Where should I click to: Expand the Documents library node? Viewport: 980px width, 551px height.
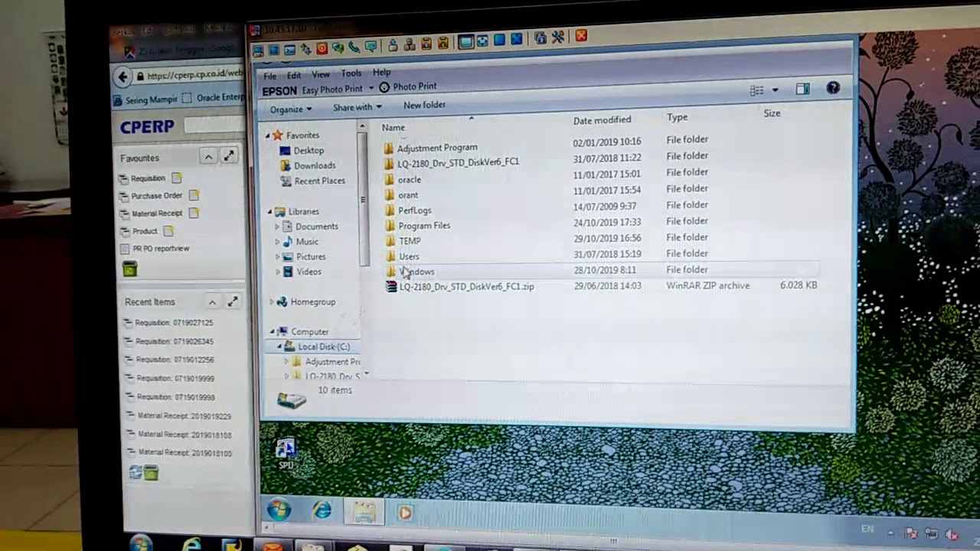[277, 227]
